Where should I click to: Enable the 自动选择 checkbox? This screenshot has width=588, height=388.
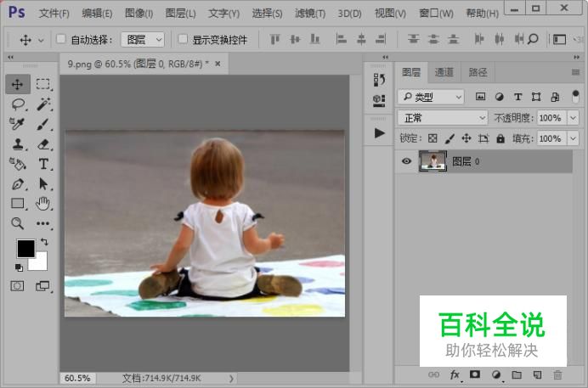coord(61,39)
